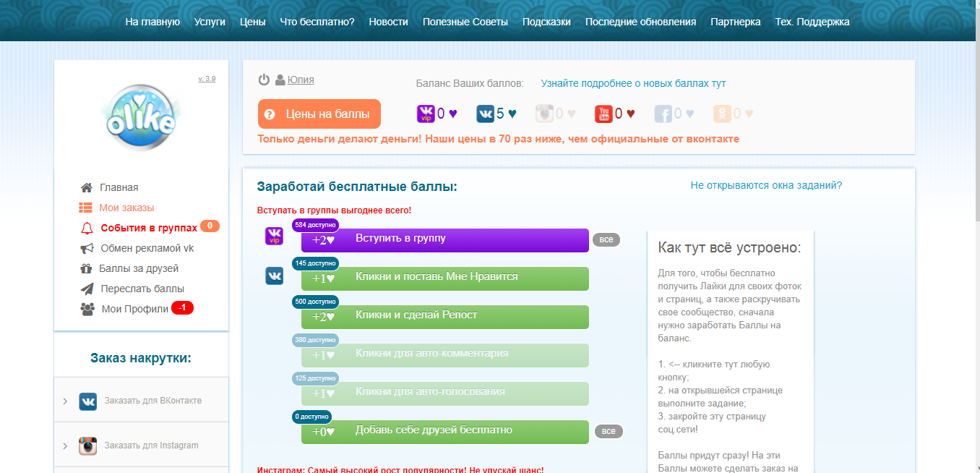The image size is (980, 473).
Task: Click Добавь себе друзей бесплатно button
Action: 445,432
